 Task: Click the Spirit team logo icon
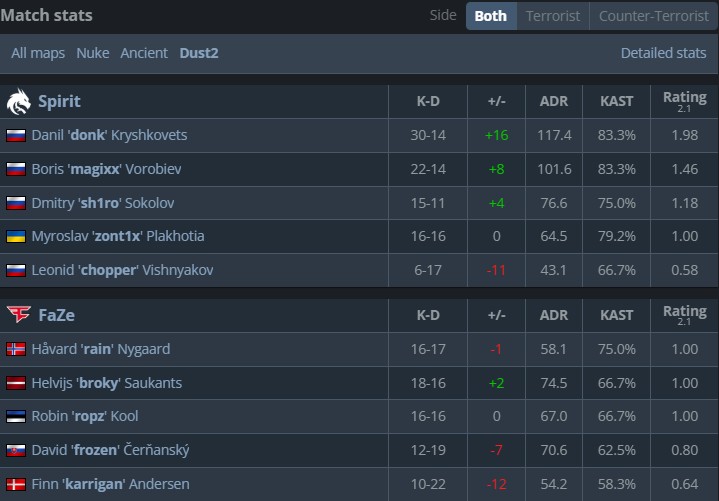click(x=18, y=101)
